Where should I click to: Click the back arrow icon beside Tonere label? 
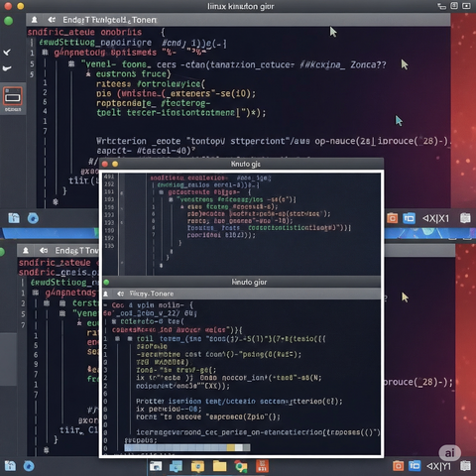click(120, 294)
